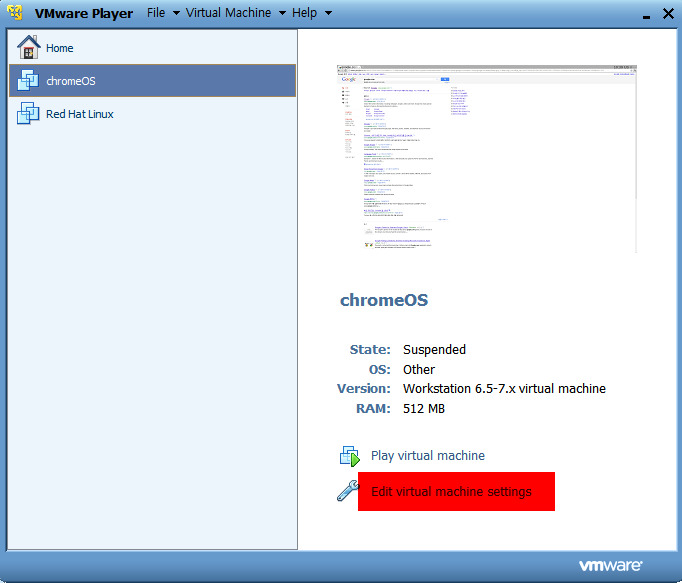Image resolution: width=682 pixels, height=583 pixels.
Task: Click the chromeOS heading text
Action: pyautogui.click(x=384, y=300)
